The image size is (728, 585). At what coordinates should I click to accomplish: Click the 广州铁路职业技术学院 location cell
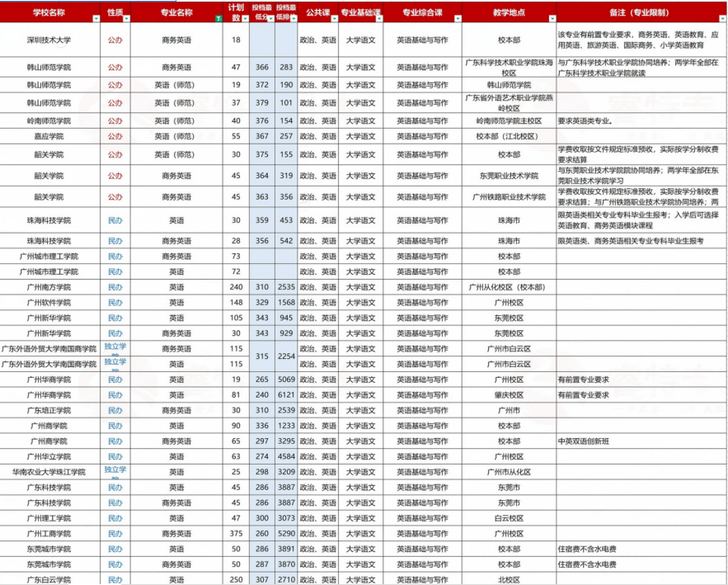pyautogui.click(x=509, y=197)
